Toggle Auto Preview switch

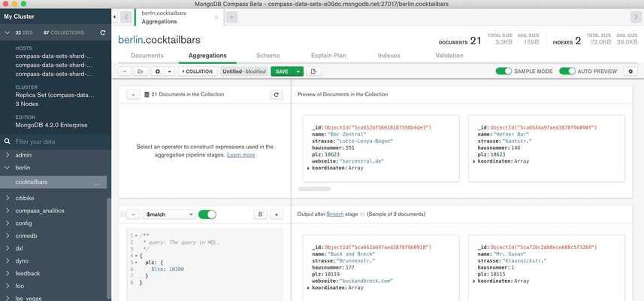567,71
